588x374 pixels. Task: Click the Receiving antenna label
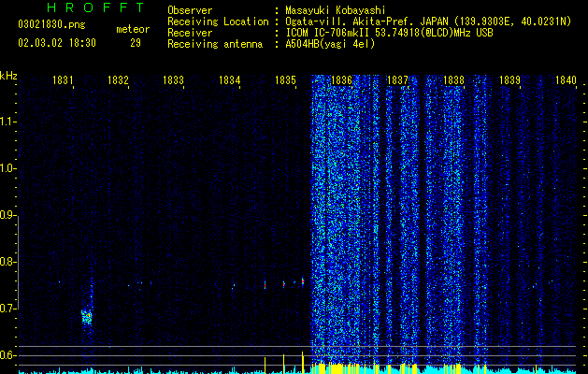[x=215, y=44]
